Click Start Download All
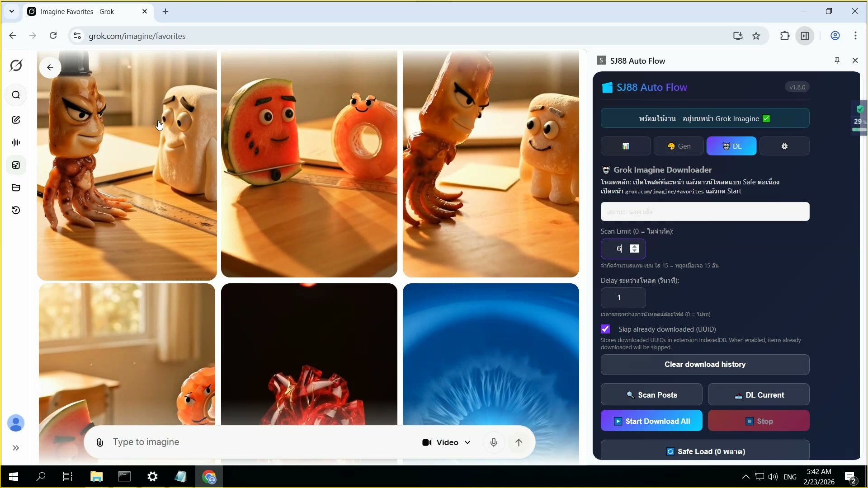The height and width of the screenshot is (488, 868). [x=651, y=421]
